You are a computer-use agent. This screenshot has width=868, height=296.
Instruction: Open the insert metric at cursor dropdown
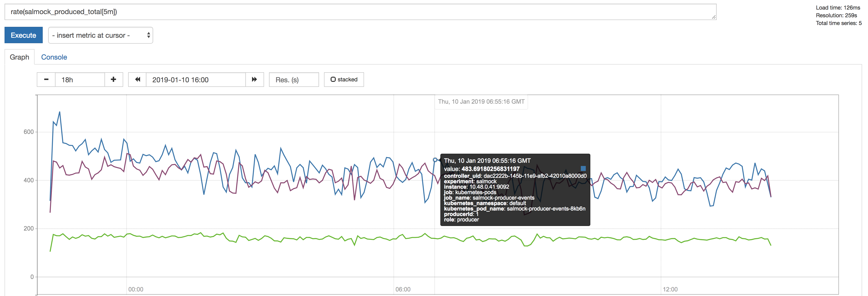(100, 35)
